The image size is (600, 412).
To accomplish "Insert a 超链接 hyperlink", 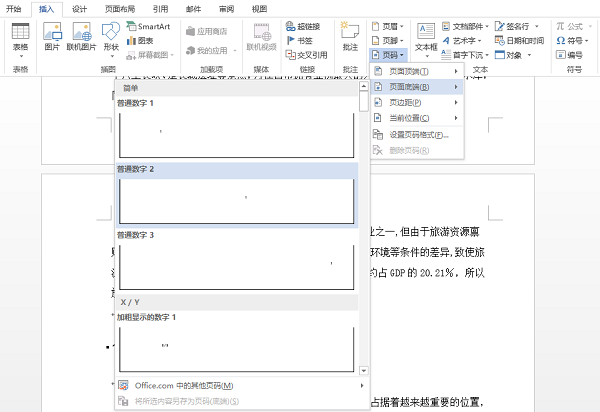I will coord(303,26).
